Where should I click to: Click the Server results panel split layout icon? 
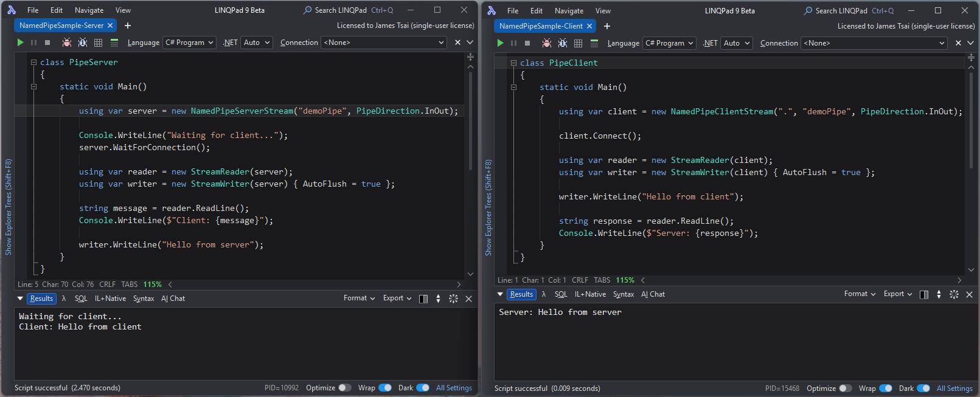[x=423, y=299]
